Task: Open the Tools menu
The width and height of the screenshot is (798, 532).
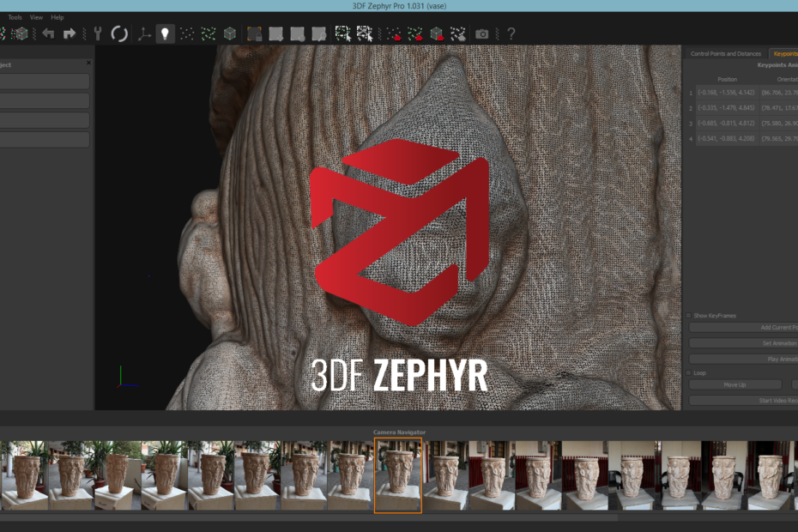Action: point(15,17)
